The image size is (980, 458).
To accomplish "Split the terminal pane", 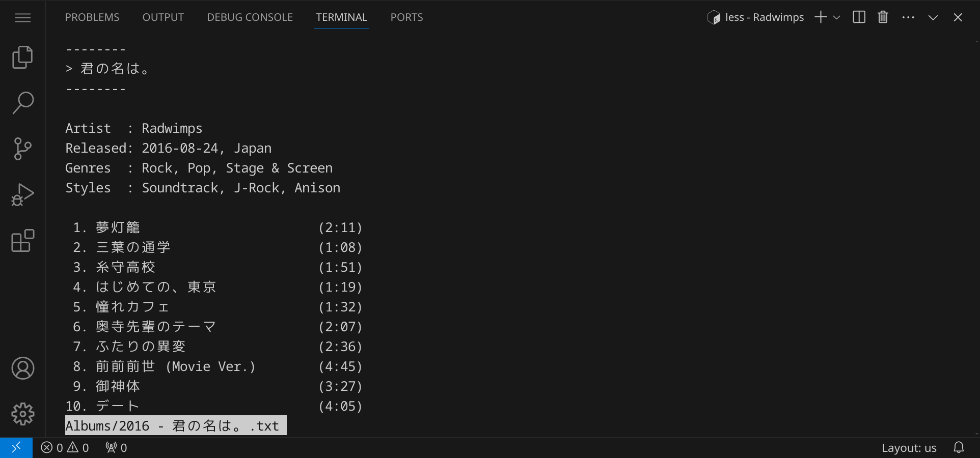I will click(x=859, y=17).
